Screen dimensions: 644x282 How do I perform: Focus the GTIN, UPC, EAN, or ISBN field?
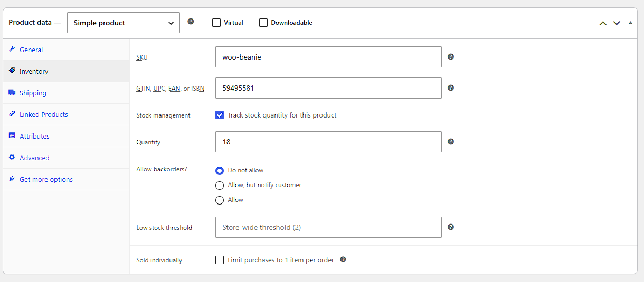(x=328, y=88)
